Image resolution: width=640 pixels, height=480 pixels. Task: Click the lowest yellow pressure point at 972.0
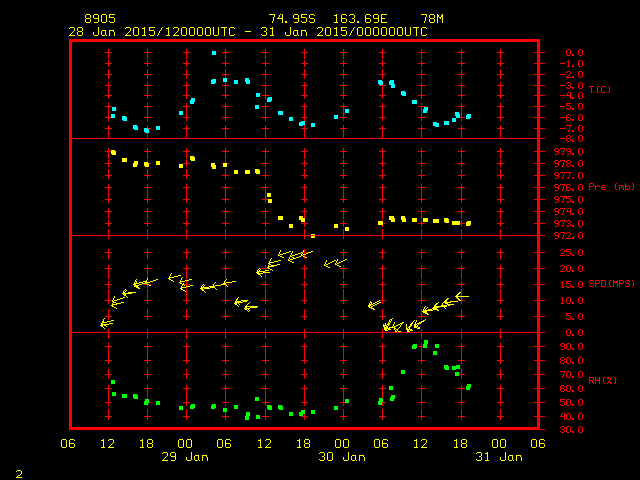[x=313, y=236]
